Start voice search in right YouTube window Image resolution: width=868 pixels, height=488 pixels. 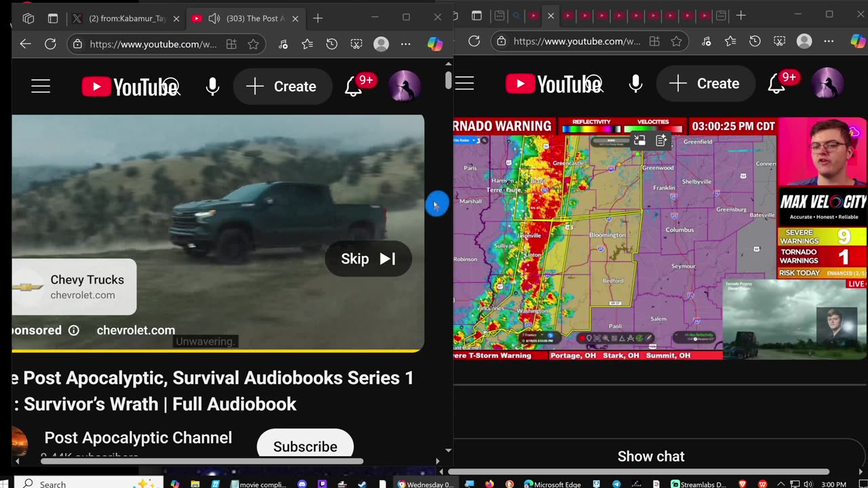click(635, 83)
